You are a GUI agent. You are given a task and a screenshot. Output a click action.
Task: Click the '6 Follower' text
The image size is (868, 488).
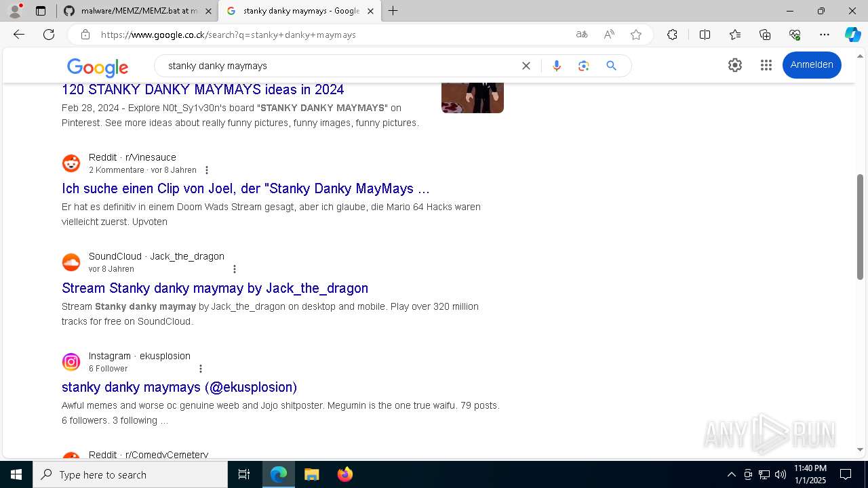click(x=108, y=369)
